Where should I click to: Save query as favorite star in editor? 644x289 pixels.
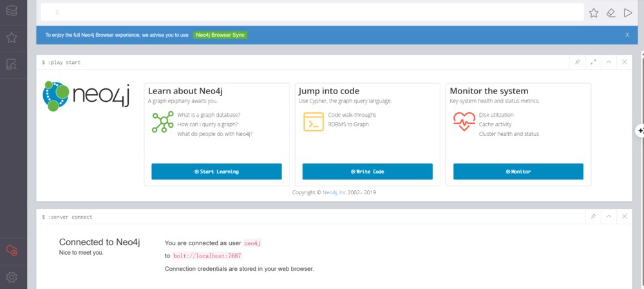[x=594, y=13]
